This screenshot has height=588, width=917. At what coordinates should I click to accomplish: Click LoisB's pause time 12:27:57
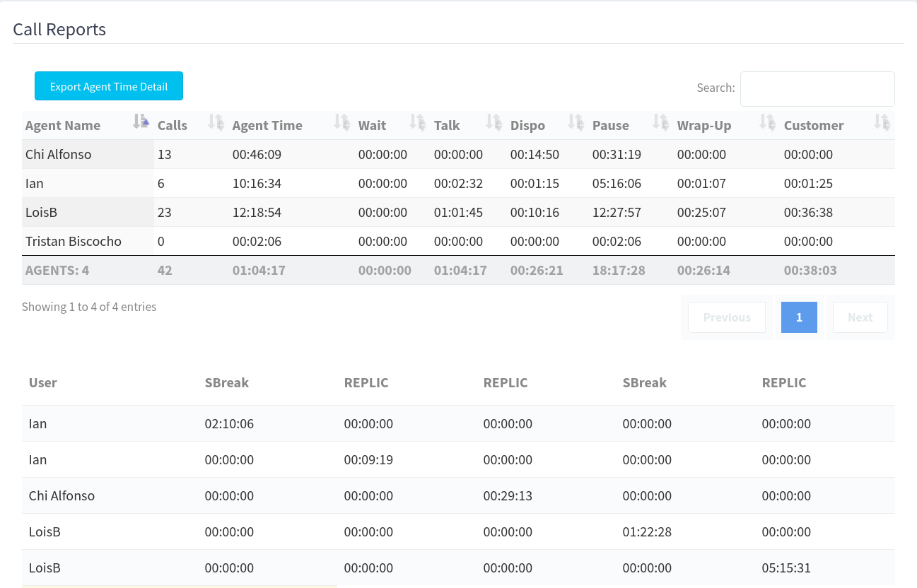click(617, 212)
